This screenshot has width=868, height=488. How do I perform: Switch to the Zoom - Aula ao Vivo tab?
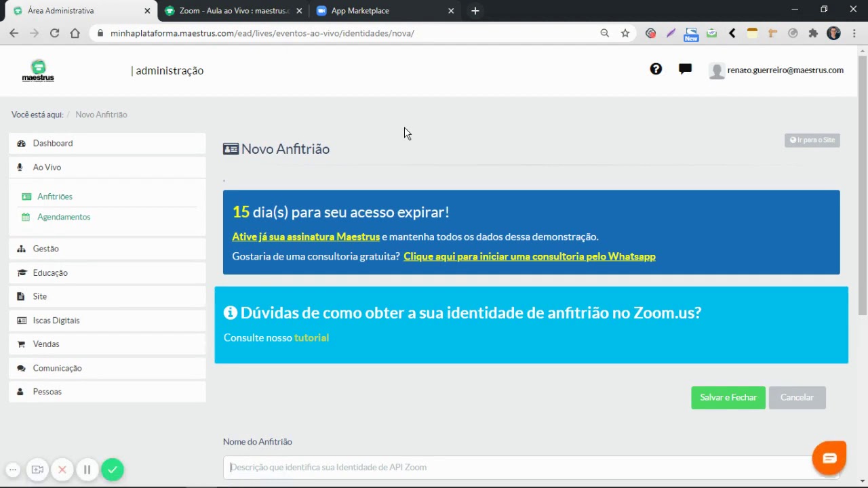[x=234, y=11]
